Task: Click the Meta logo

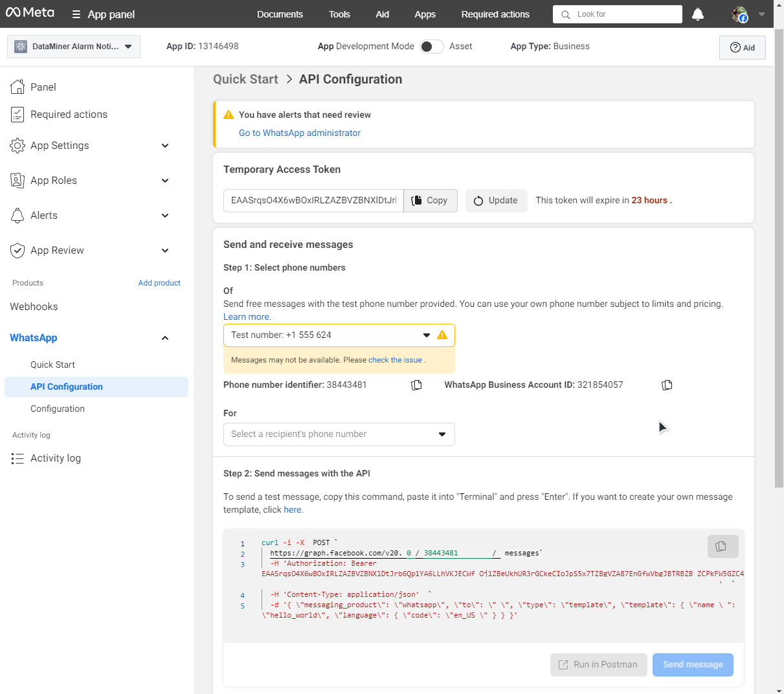Action: pos(30,12)
